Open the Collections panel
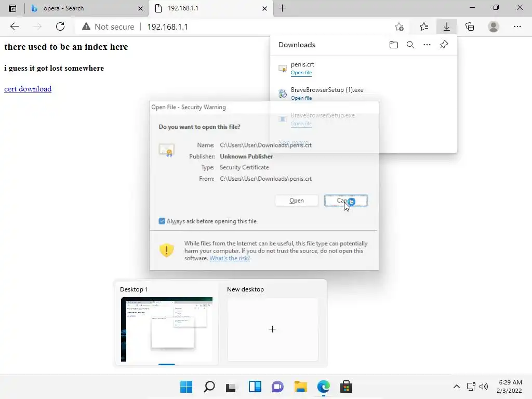The width and height of the screenshot is (532, 399). pyautogui.click(x=470, y=27)
